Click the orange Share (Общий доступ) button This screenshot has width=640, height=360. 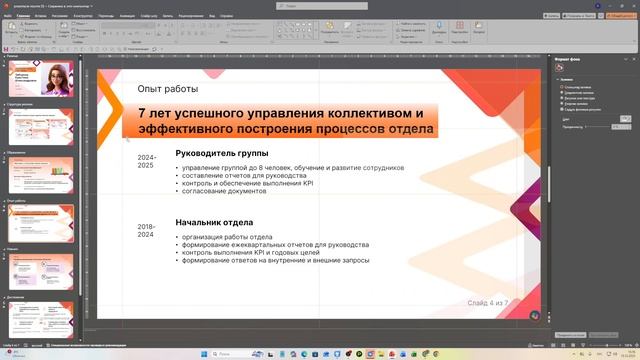click(621, 16)
